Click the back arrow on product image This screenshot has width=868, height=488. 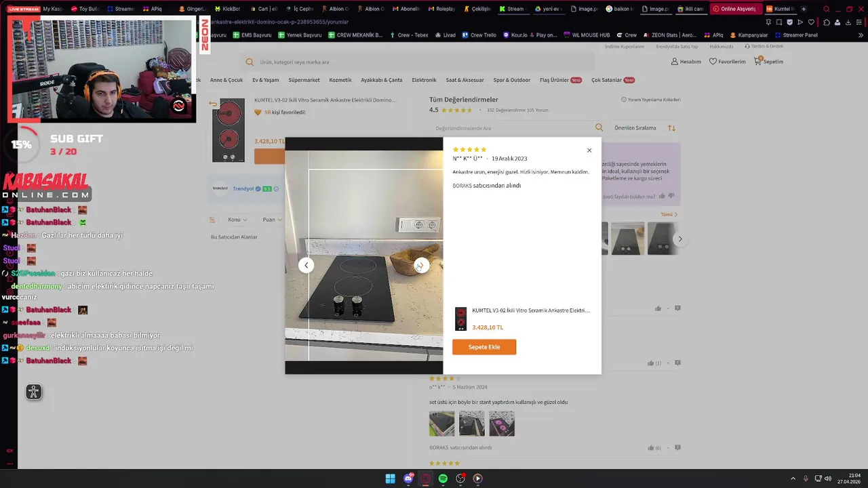pos(213,104)
